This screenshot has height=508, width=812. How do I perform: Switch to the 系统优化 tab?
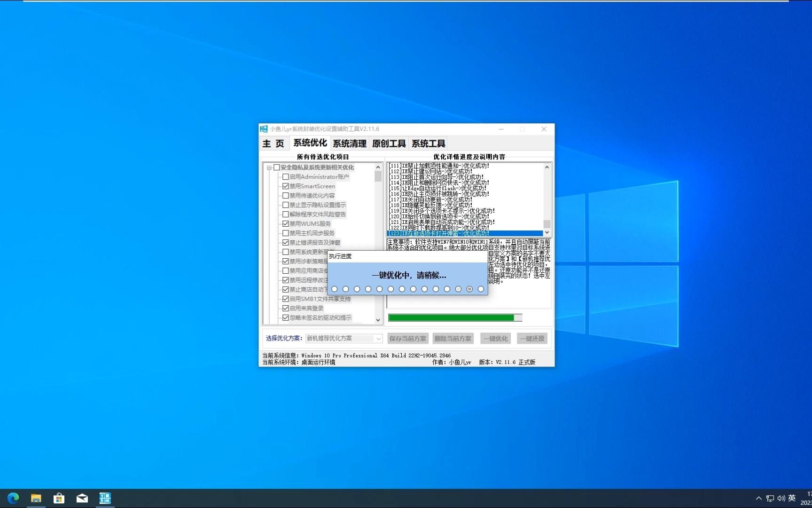(310, 143)
